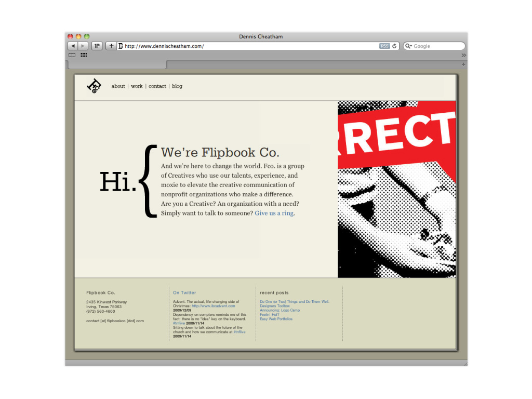Open Top Sites using the grid icon
532x399 pixels.
(x=84, y=55)
